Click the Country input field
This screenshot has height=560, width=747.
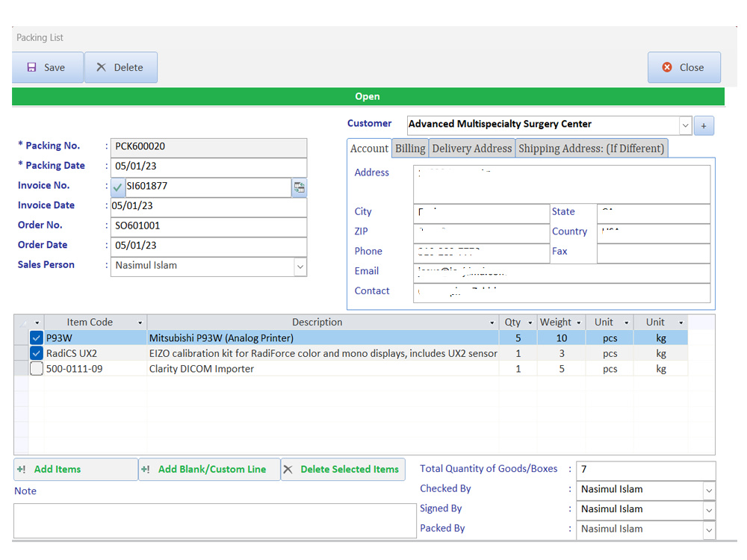click(654, 233)
